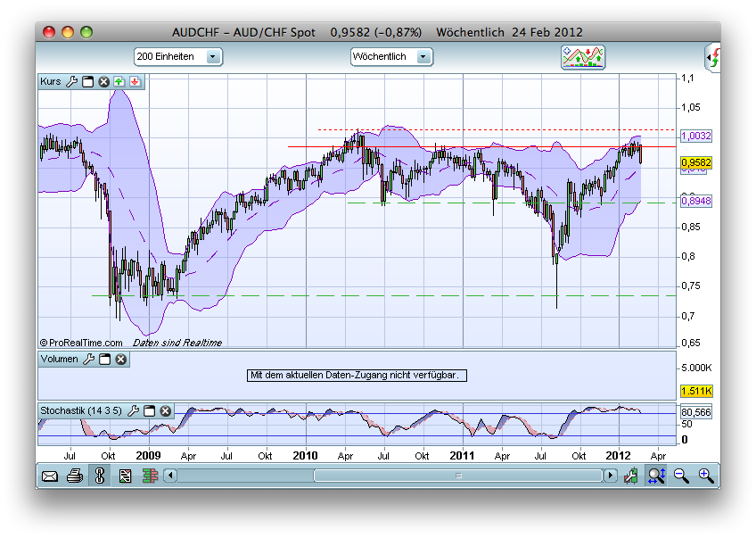Image resolution: width=756 pixels, height=538 pixels.
Task: Expand the side panel tab at the right edge
Action: click(713, 57)
